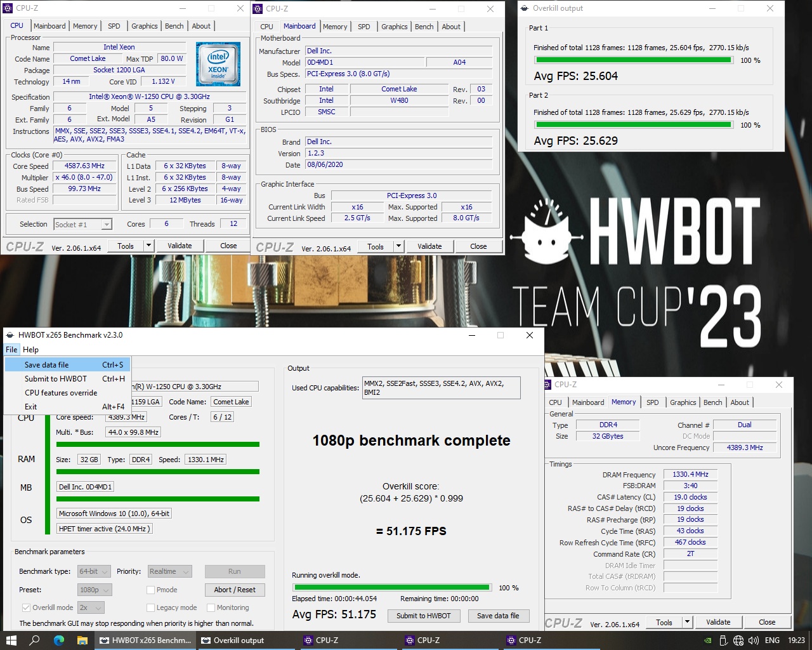This screenshot has height=650, width=812.
Task: Click Abort / Reset button
Action: 235,590
